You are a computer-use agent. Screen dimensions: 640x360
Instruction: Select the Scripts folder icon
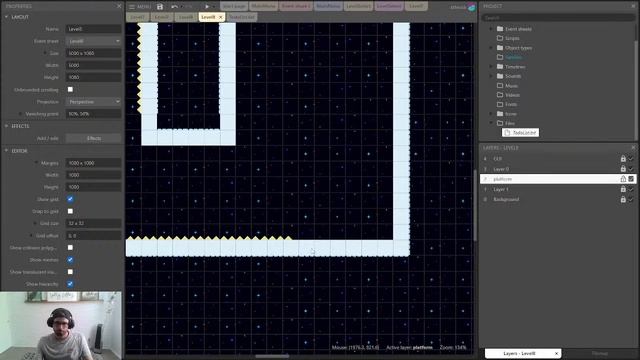(500, 38)
